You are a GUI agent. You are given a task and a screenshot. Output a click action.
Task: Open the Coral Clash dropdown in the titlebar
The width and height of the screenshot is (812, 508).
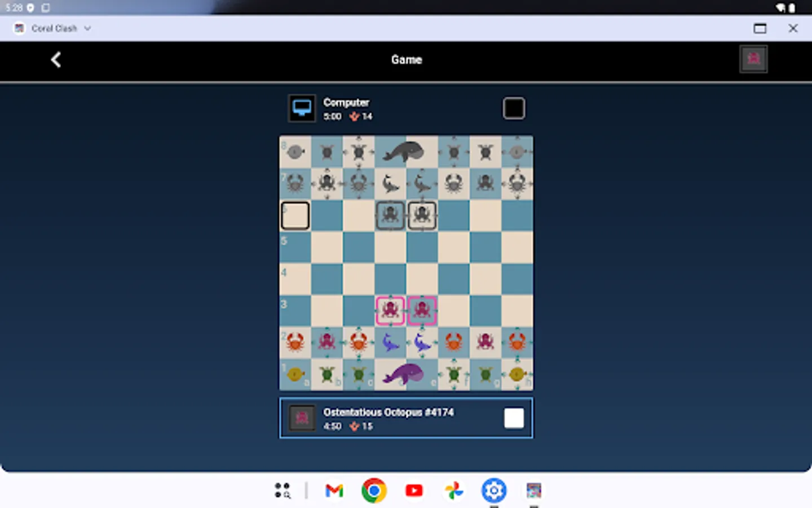tap(87, 28)
